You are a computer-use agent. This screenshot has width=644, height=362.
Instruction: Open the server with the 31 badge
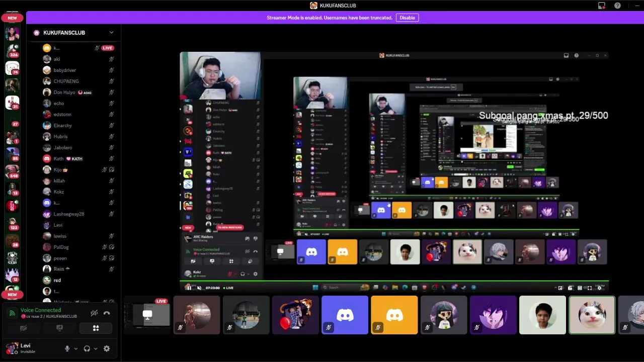tap(12, 102)
